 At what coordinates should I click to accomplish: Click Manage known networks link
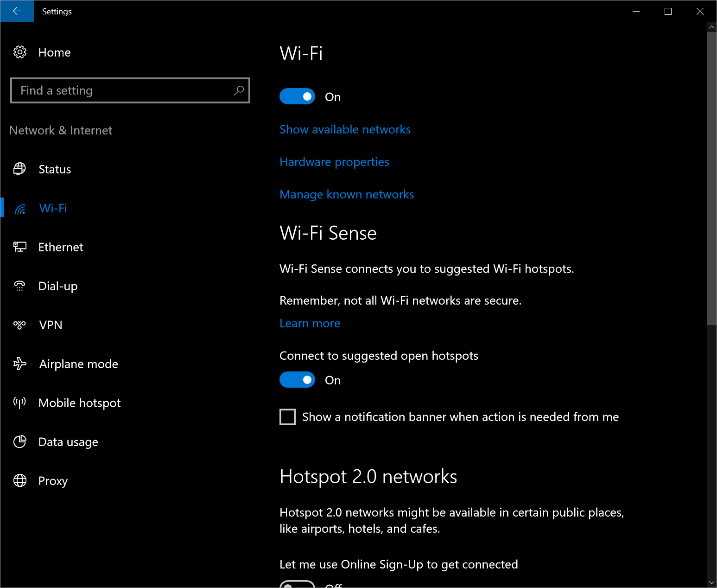pos(347,194)
